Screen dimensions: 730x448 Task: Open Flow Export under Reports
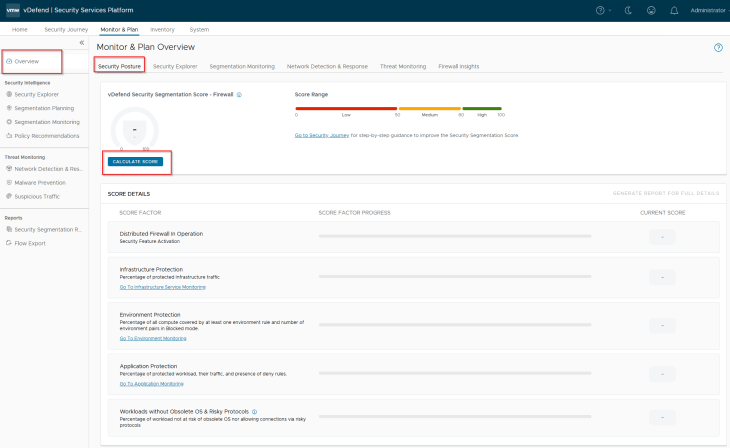(30, 243)
